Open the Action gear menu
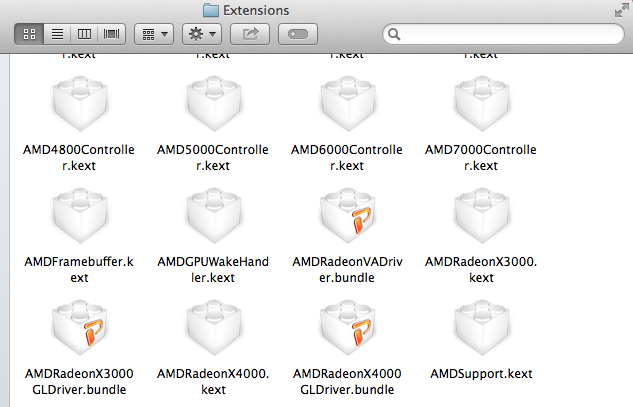 pyautogui.click(x=202, y=34)
